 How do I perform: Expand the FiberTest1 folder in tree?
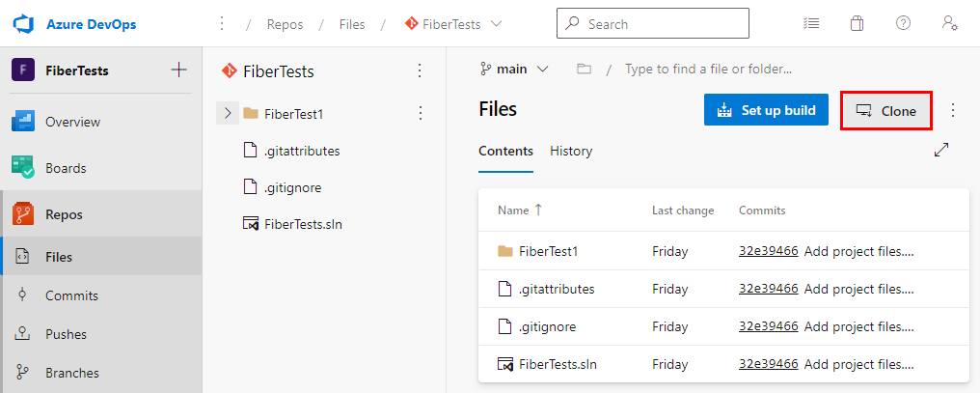(228, 114)
